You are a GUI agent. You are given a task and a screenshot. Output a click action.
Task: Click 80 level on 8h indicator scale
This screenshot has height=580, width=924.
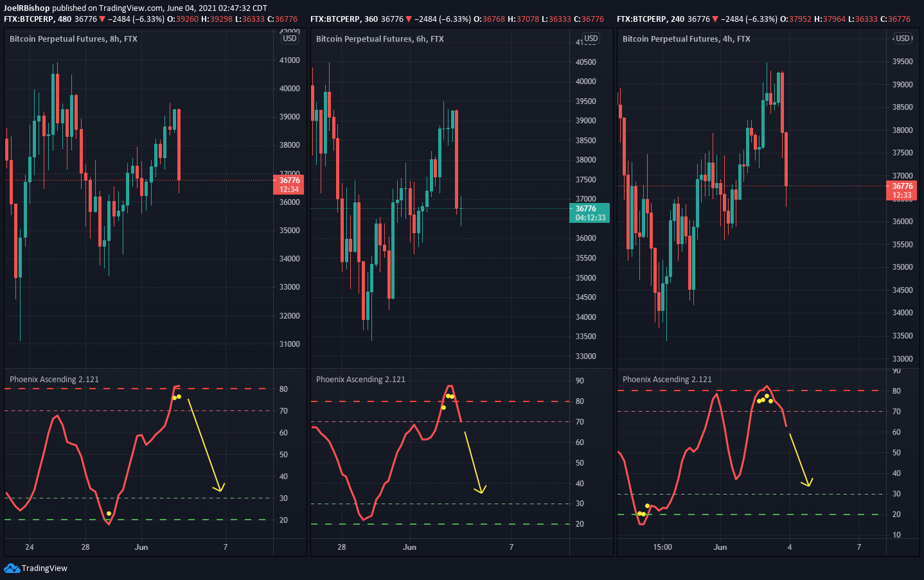(x=283, y=389)
